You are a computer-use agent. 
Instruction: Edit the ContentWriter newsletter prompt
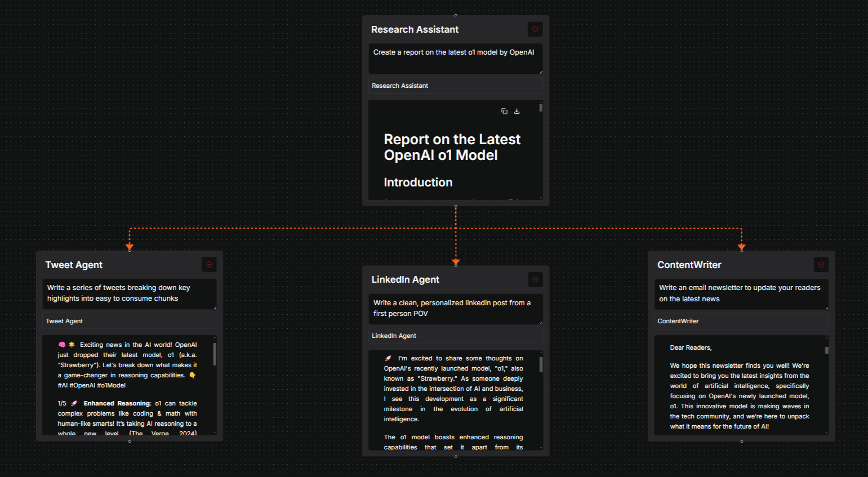[741, 293]
